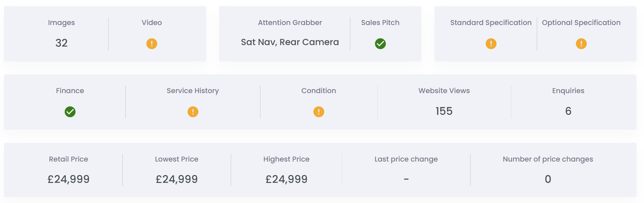The width and height of the screenshot is (644, 203).
Task: Click the Last price change dash value
Action: click(406, 179)
